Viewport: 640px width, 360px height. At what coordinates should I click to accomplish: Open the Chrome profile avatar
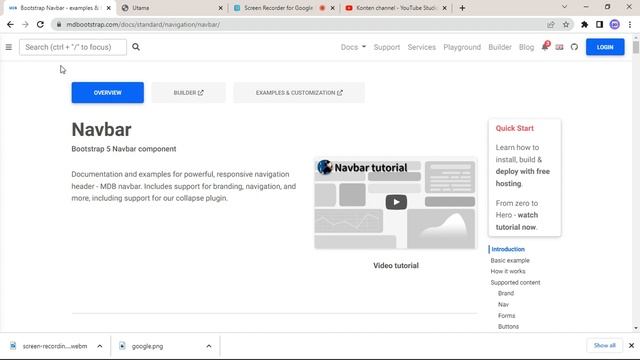615,24
